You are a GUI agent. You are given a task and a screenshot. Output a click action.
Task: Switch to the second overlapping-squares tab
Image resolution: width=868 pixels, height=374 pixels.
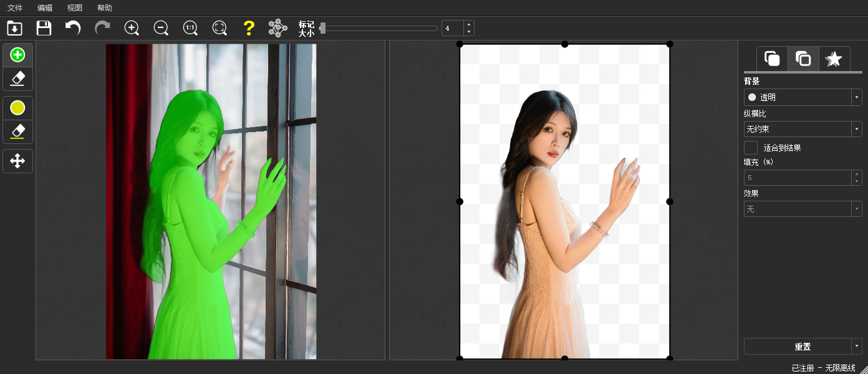[803, 59]
